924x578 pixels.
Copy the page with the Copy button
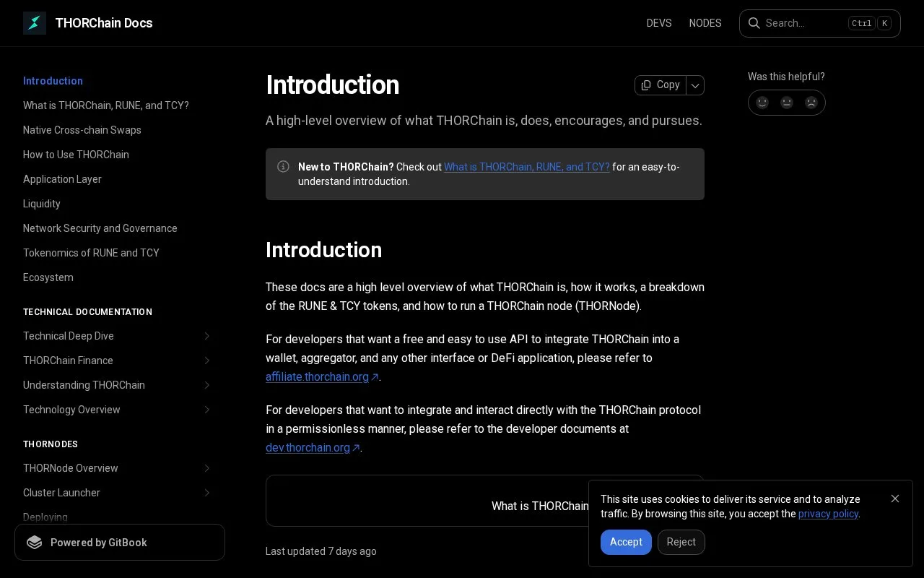click(661, 85)
